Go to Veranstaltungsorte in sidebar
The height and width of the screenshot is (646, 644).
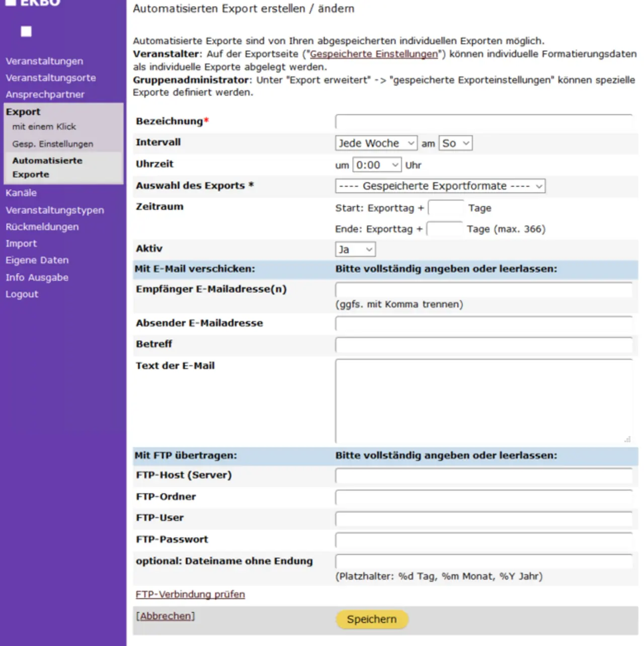click(51, 77)
